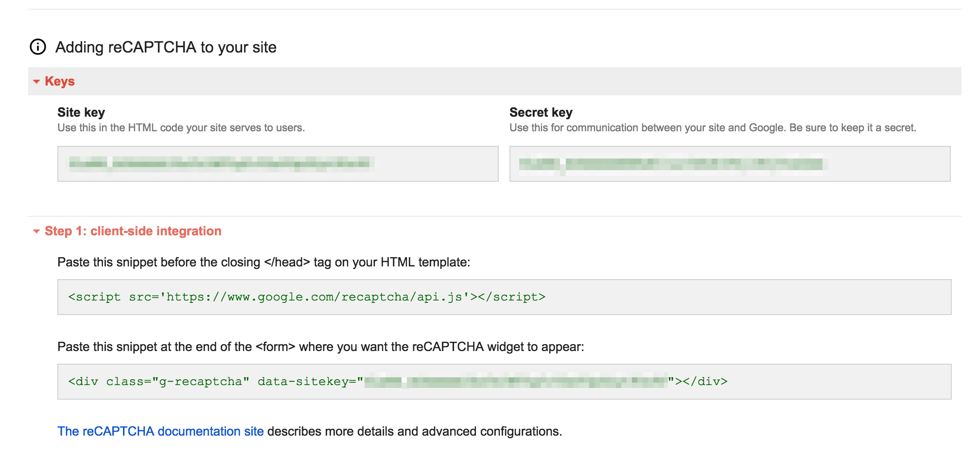Image resolution: width=980 pixels, height=458 pixels.
Task: Click the info icon beside Adding reCAPTCHA
Action: (38, 47)
